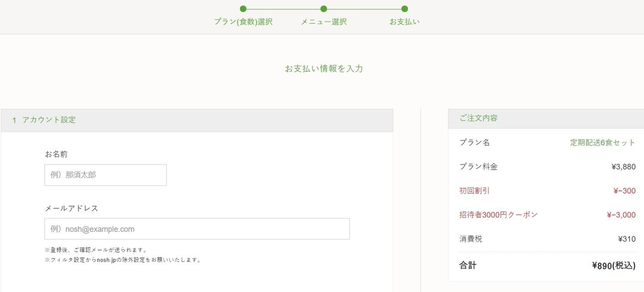The height and width of the screenshot is (292, 644).
Task: Click the plan price ¥3,880
Action: click(x=624, y=167)
